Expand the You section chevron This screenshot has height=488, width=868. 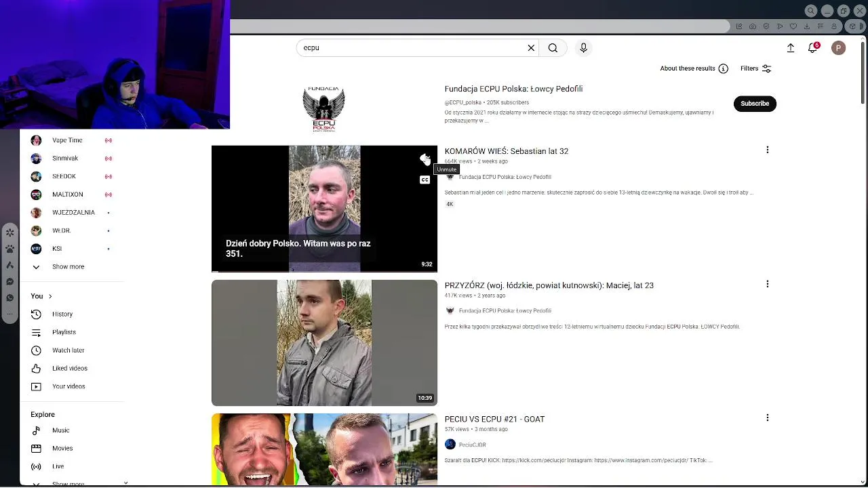[50, 296]
